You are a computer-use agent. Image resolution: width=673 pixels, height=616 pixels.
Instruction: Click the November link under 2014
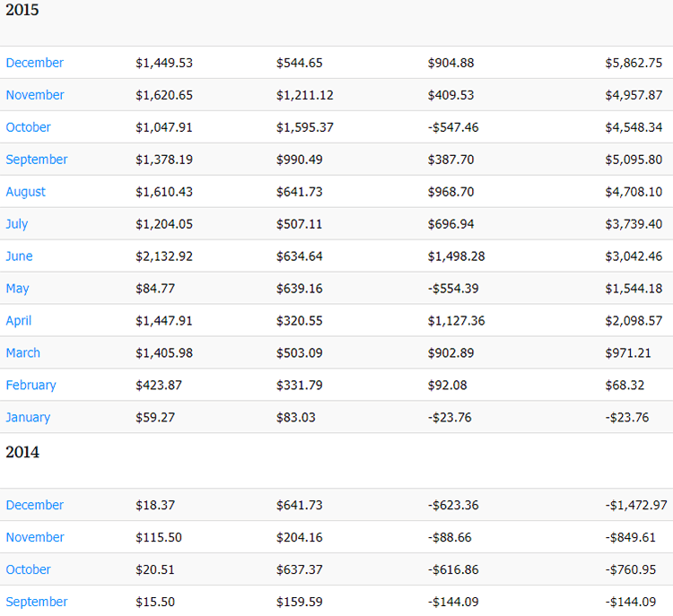click(35, 538)
